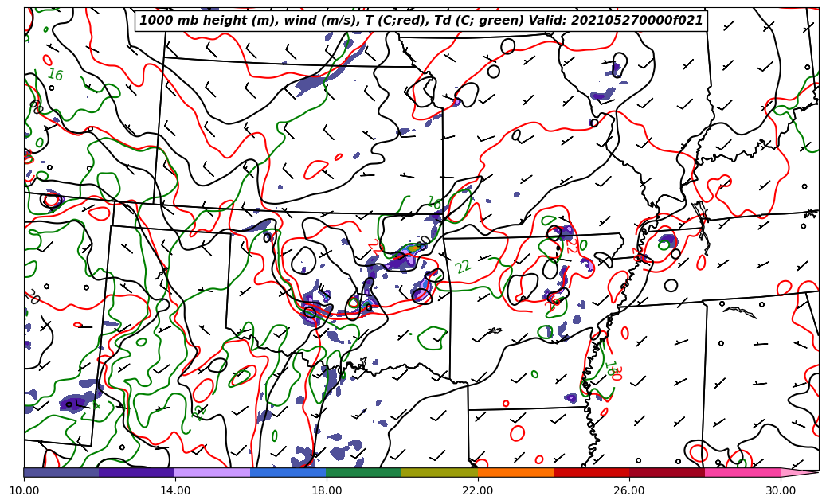Select the orange 22–24 colorbar segment
The height and width of the screenshot is (504, 826).
[x=515, y=472]
